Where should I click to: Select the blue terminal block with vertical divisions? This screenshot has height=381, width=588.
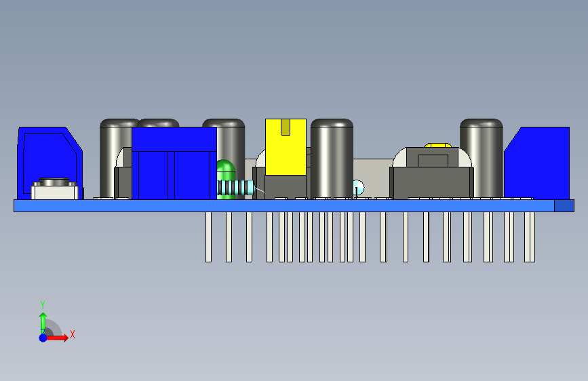point(174,163)
